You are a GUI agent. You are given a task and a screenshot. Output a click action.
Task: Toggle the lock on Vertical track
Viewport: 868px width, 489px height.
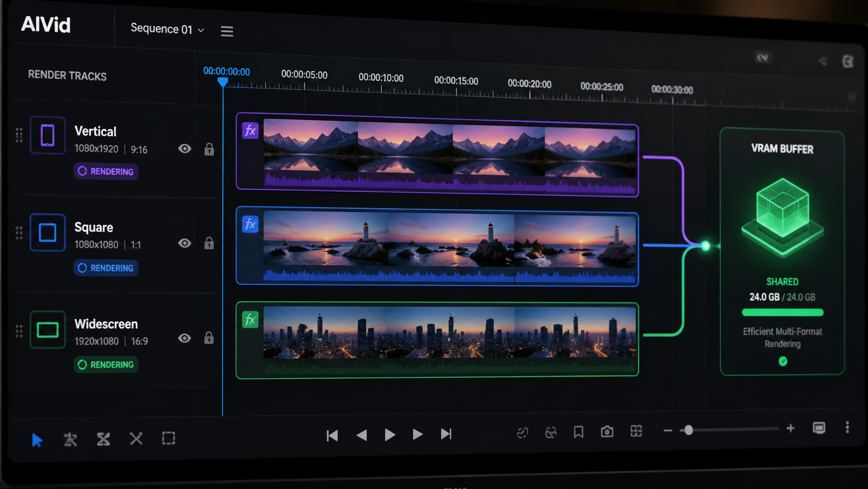[x=209, y=149]
